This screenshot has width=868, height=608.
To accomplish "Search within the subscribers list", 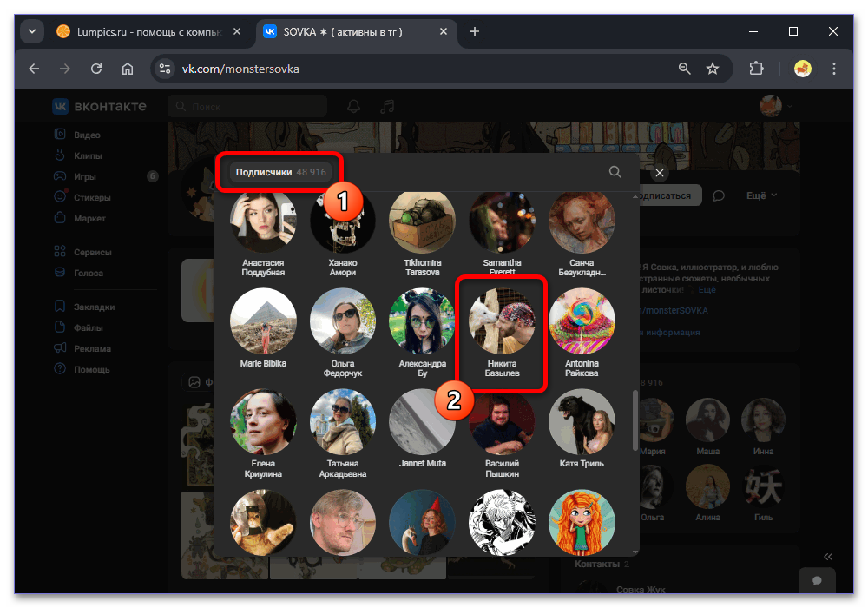I will (615, 172).
